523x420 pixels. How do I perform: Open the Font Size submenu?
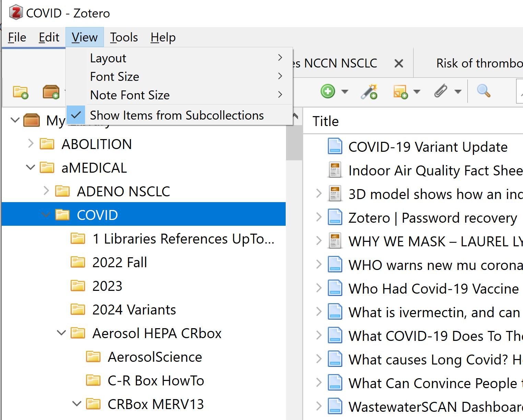click(x=179, y=76)
